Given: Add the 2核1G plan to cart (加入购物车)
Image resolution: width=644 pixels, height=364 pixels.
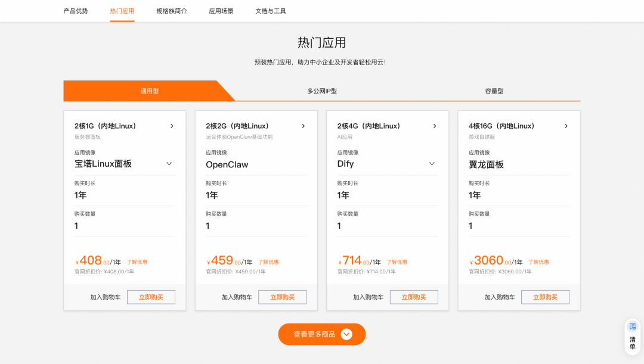Looking at the screenshot, I should pos(106,297).
